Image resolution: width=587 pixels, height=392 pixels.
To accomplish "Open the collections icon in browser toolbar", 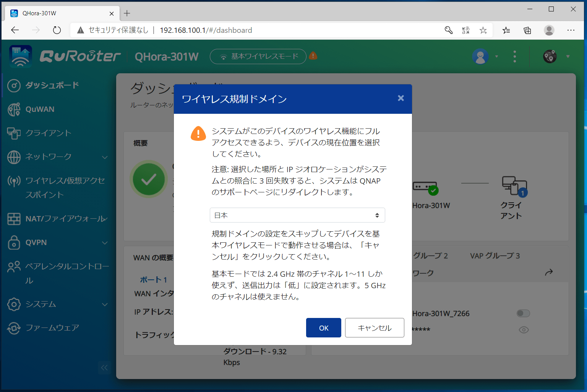I will tap(527, 30).
